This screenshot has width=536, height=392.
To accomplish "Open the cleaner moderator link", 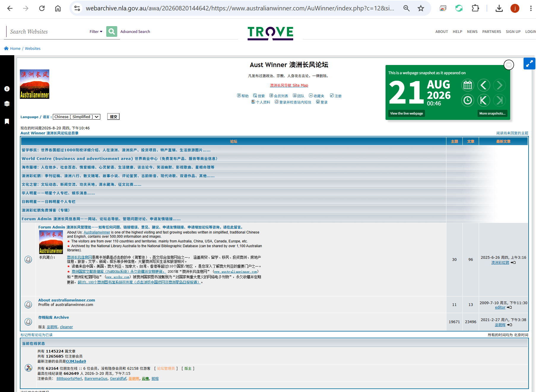I will tap(66, 327).
